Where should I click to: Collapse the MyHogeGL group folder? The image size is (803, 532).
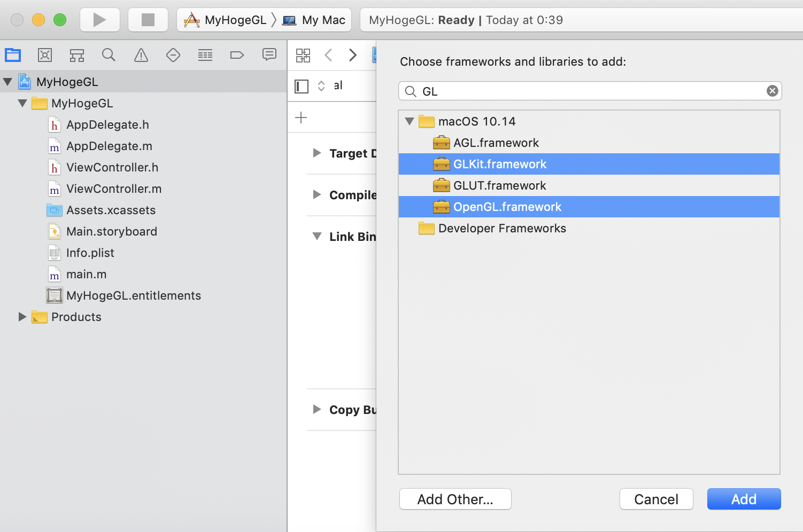tap(22, 103)
